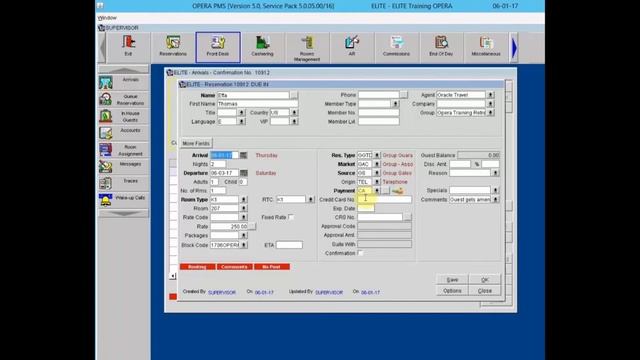The width and height of the screenshot is (640, 360).
Task: Open the Miscellaneous module icon
Action: (486, 46)
